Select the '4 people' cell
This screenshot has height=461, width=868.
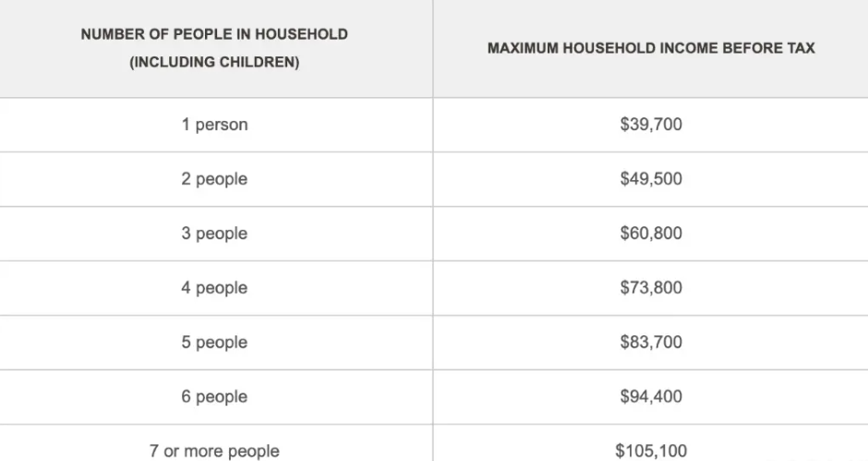pyautogui.click(x=214, y=287)
